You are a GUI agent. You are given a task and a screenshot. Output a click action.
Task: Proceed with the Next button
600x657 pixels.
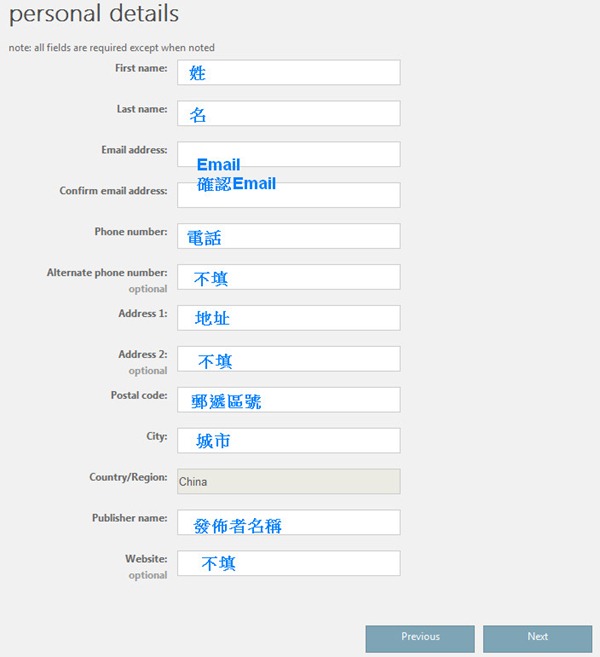[x=538, y=639]
